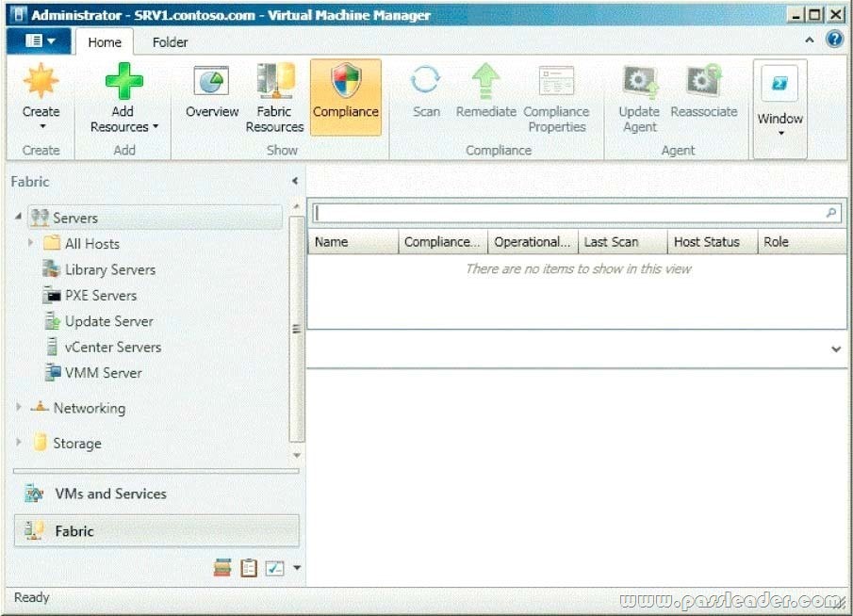Open the Create dropdown arrow
The image size is (853, 616).
coord(42,126)
